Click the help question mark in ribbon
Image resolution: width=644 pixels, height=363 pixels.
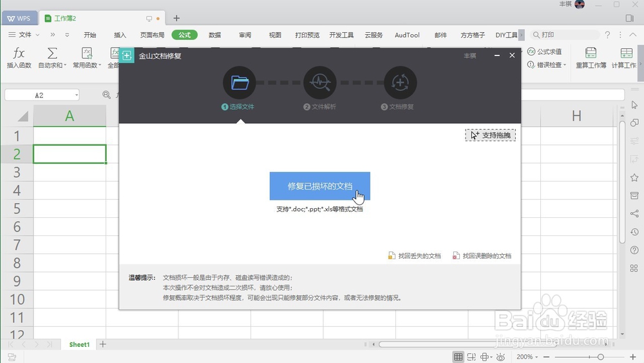pos(607,35)
